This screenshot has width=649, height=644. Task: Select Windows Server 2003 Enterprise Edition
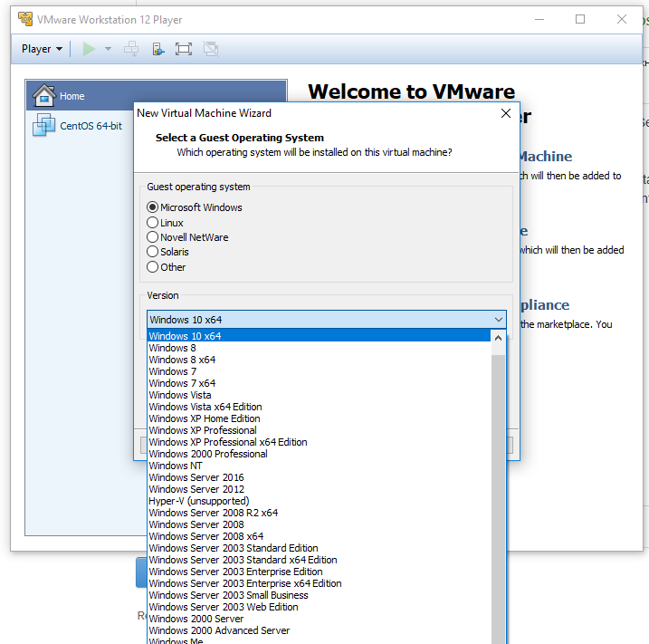click(x=320, y=572)
